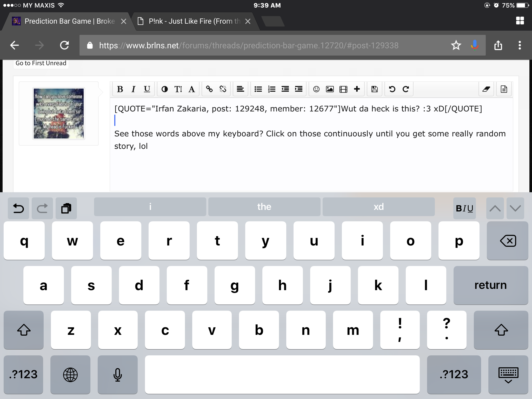Click inside the message text area
Viewport: 532px width, 399px height.
point(311,144)
